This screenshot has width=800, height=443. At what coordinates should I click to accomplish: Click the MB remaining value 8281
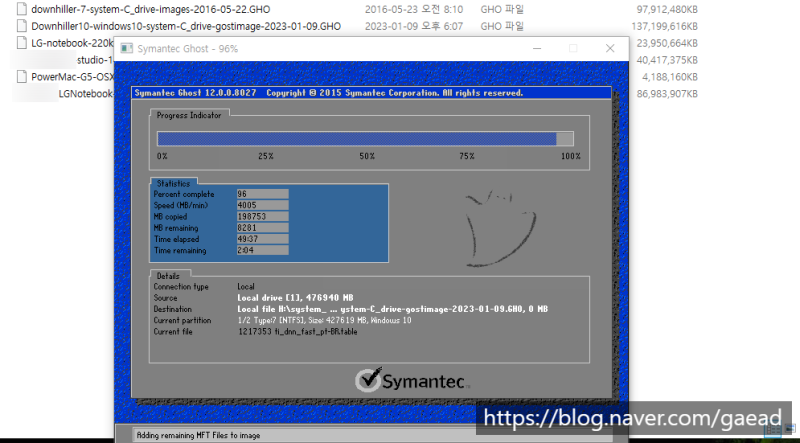pyautogui.click(x=263, y=228)
